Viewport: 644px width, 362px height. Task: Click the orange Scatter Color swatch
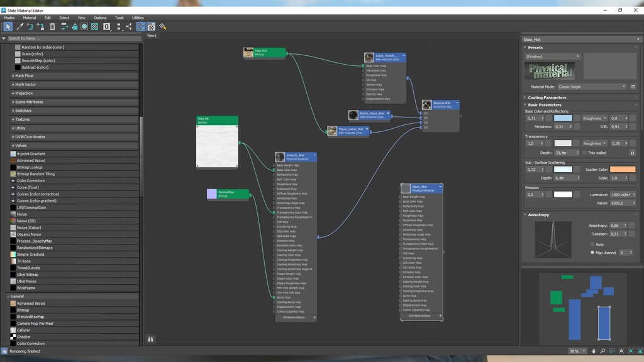(622, 170)
